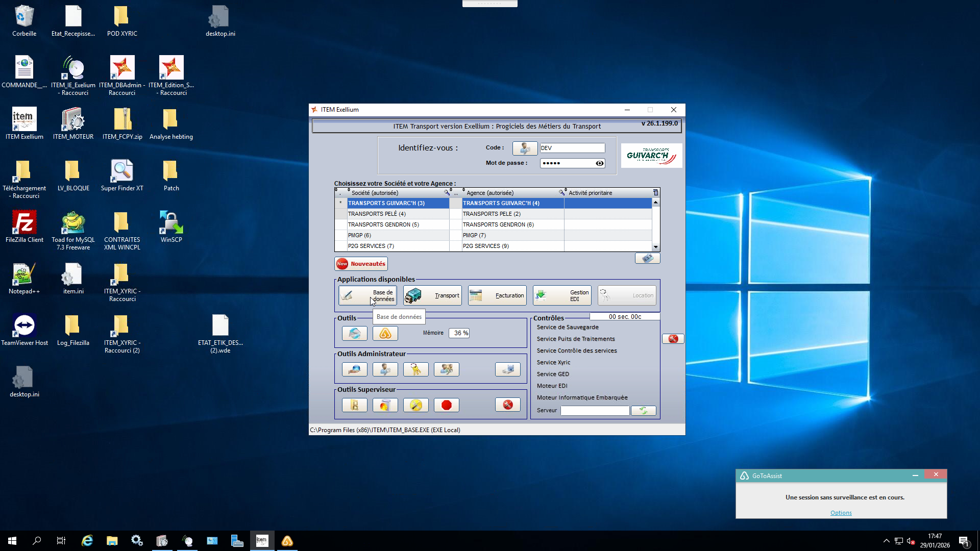Image resolution: width=980 pixels, height=551 pixels.
Task: Click the Serveur input field
Action: pyautogui.click(x=595, y=411)
